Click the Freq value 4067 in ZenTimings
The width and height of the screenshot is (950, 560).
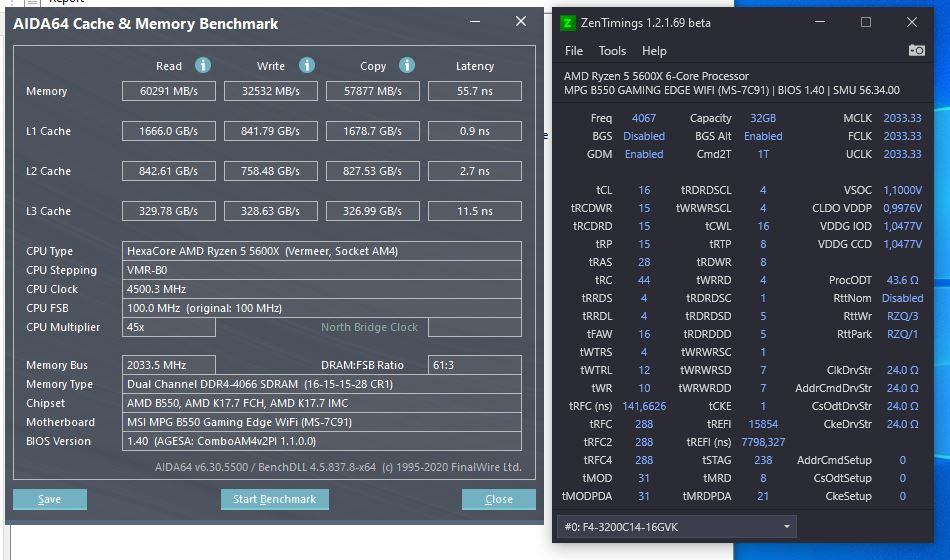click(x=643, y=118)
